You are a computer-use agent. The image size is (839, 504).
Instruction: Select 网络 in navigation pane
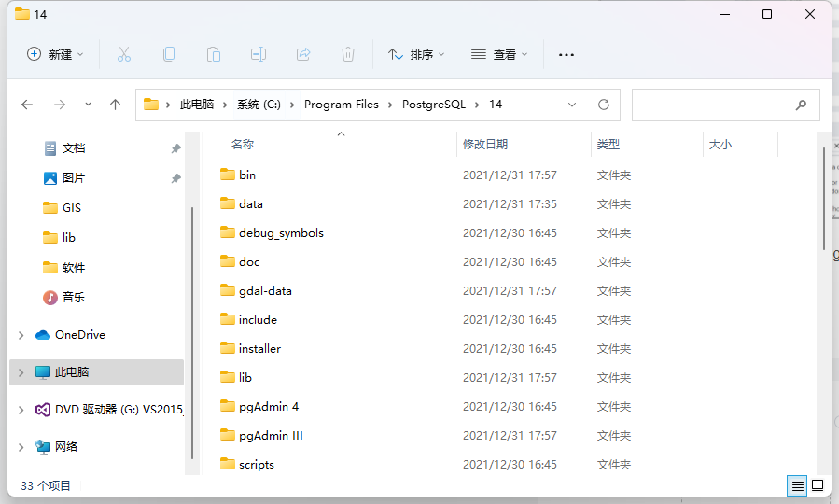56,447
